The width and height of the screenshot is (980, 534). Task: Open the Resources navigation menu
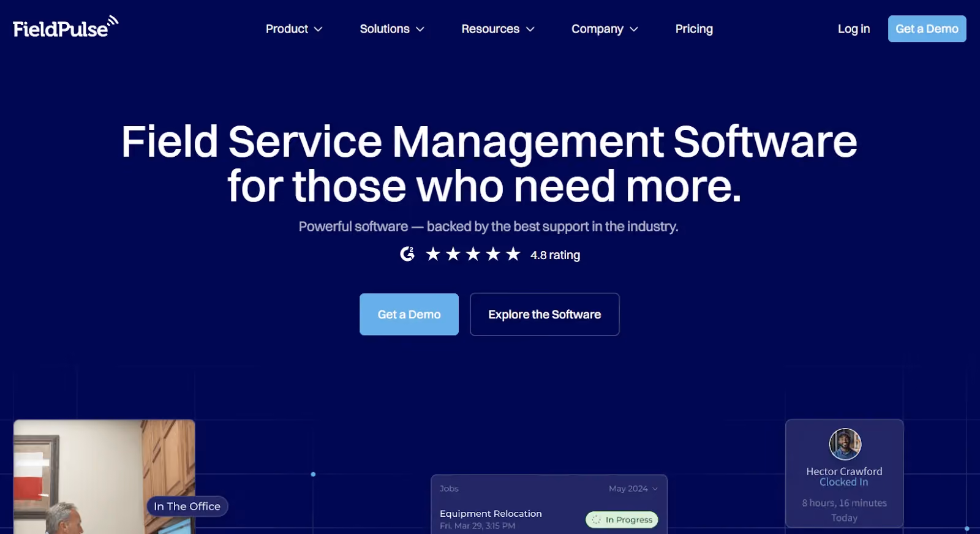498,29
